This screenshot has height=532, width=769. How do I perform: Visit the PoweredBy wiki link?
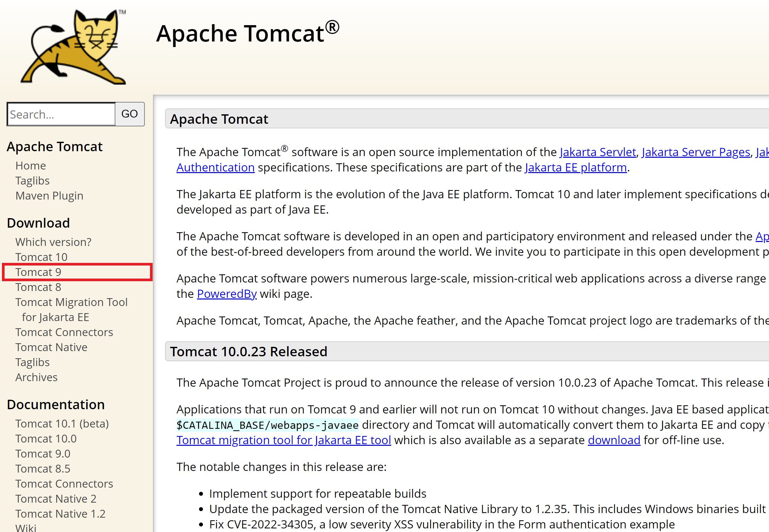227,294
